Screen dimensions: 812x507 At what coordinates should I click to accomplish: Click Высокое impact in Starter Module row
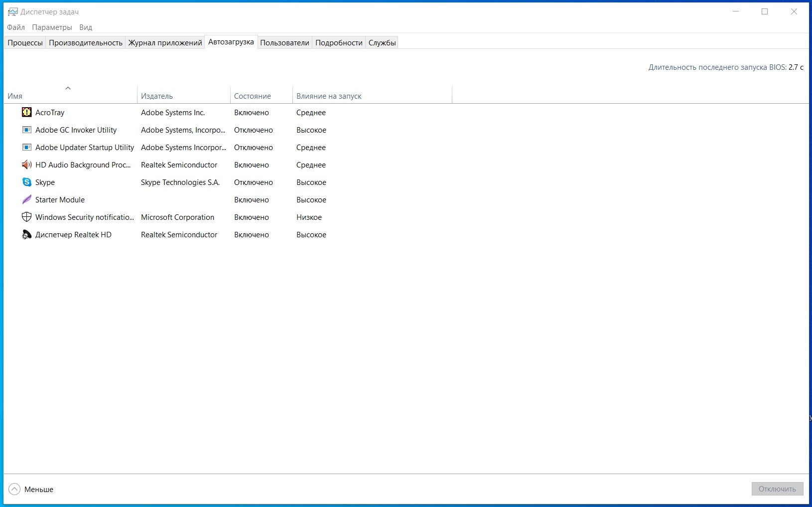(311, 200)
